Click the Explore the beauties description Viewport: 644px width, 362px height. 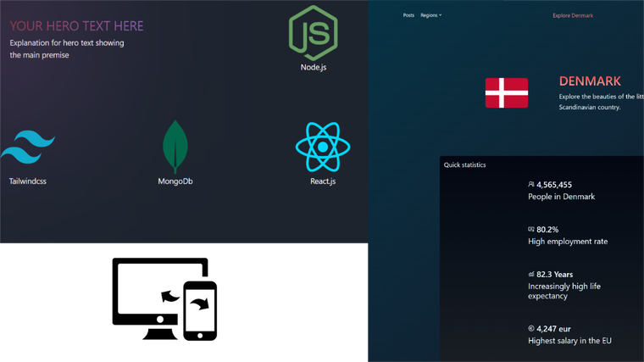point(602,102)
